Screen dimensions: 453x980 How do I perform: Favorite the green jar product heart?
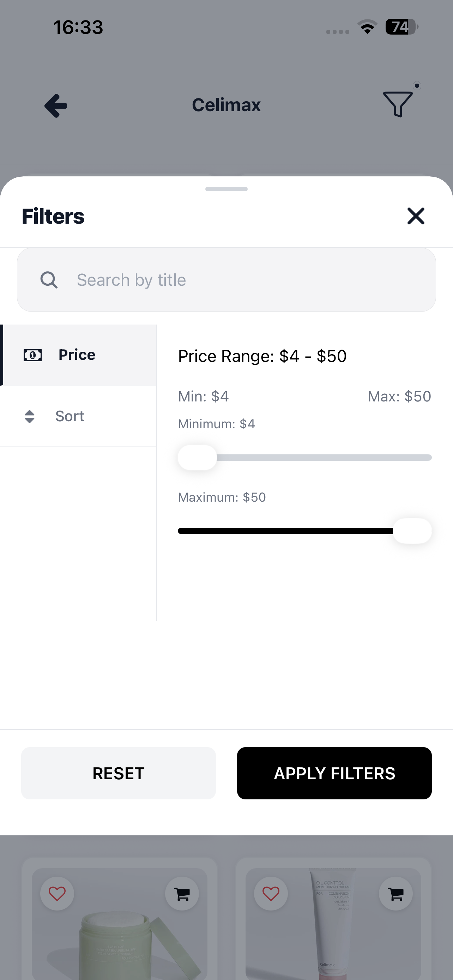[x=57, y=893]
